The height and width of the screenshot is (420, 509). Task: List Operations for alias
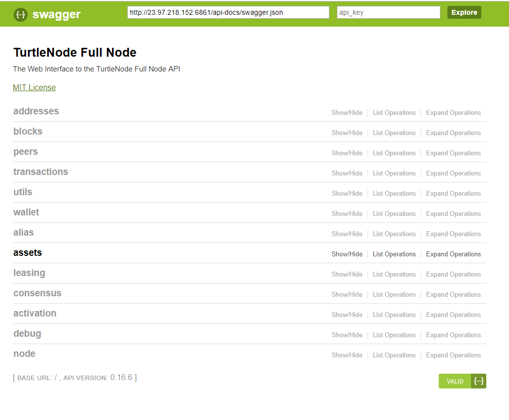pyautogui.click(x=394, y=234)
